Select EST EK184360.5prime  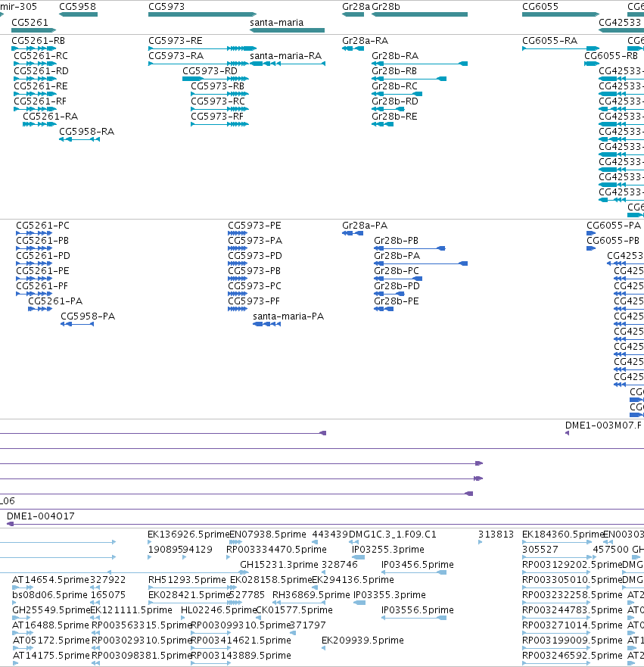click(557, 542)
